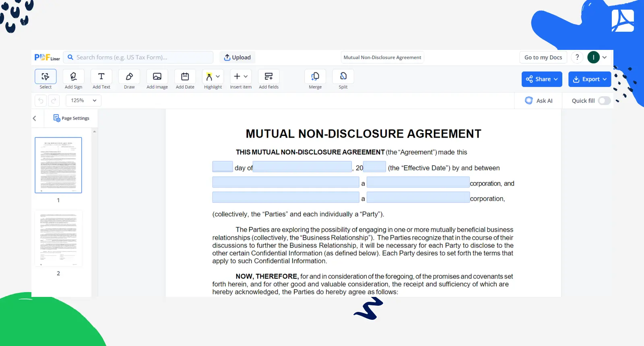Click the search magnifier icon
The image size is (644, 346).
[70, 58]
